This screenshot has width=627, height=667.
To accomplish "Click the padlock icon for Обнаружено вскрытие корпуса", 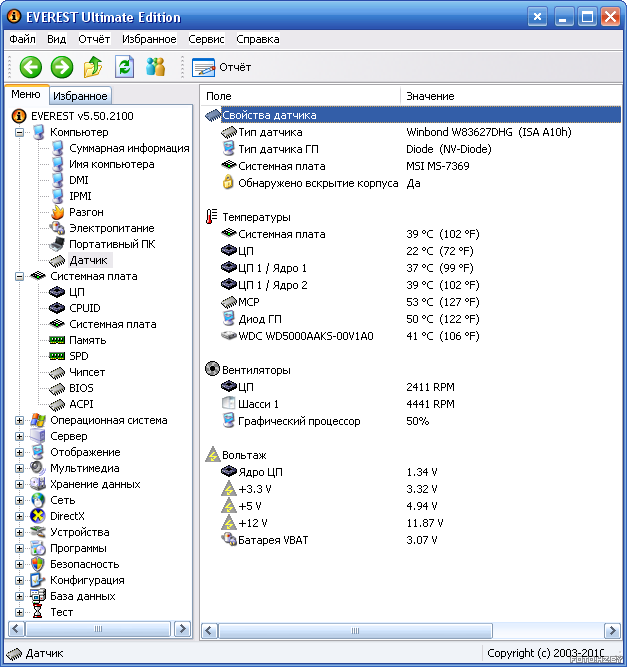I will pyautogui.click(x=228, y=182).
